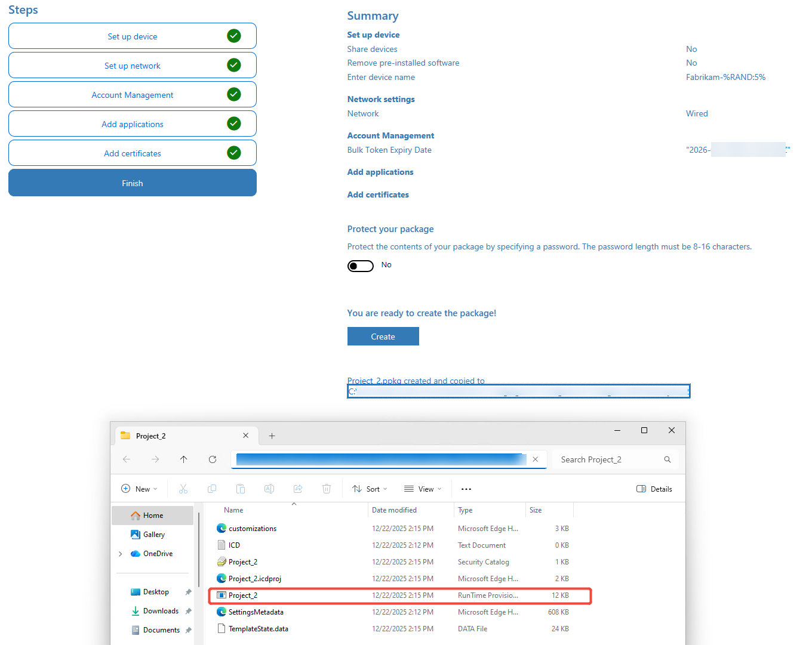Click the Create package button
812x645 pixels.
tap(383, 337)
